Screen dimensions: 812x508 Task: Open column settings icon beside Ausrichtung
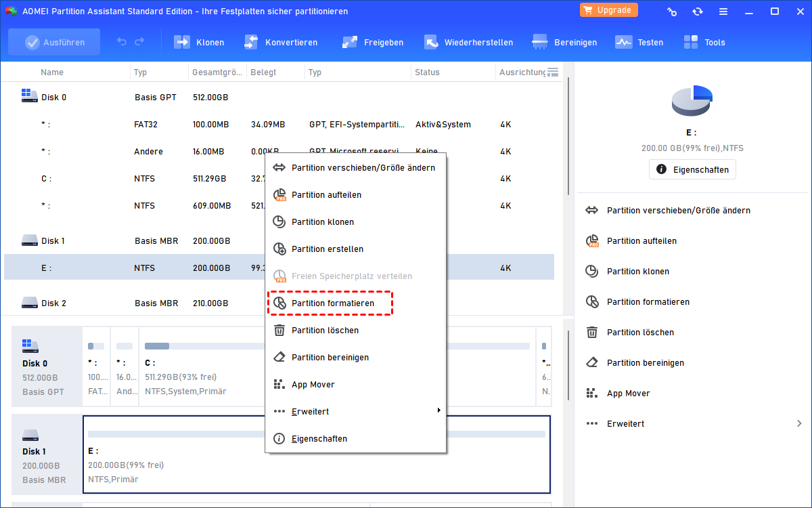point(553,72)
